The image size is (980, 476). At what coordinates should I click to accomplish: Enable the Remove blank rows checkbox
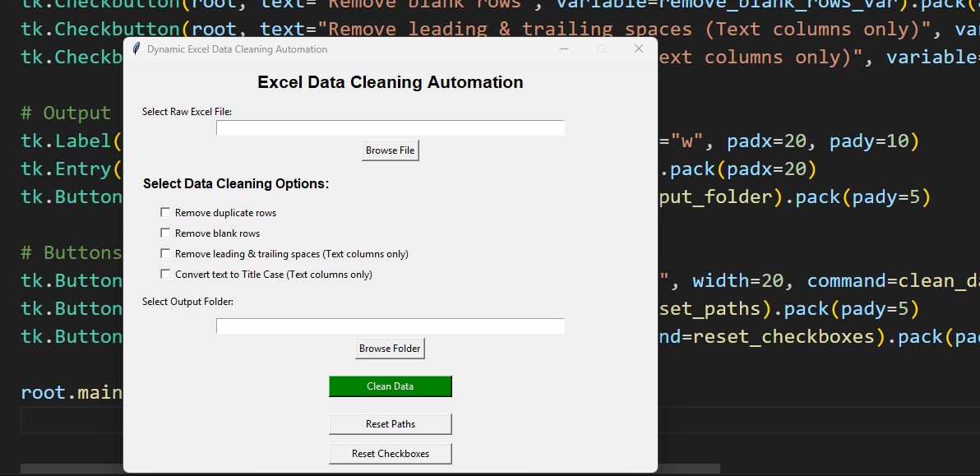pyautogui.click(x=165, y=233)
